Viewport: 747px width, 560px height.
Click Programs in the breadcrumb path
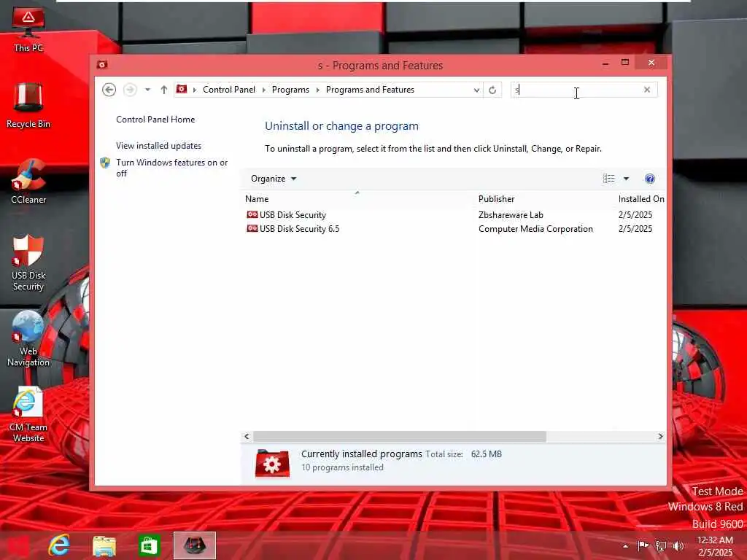tap(290, 90)
